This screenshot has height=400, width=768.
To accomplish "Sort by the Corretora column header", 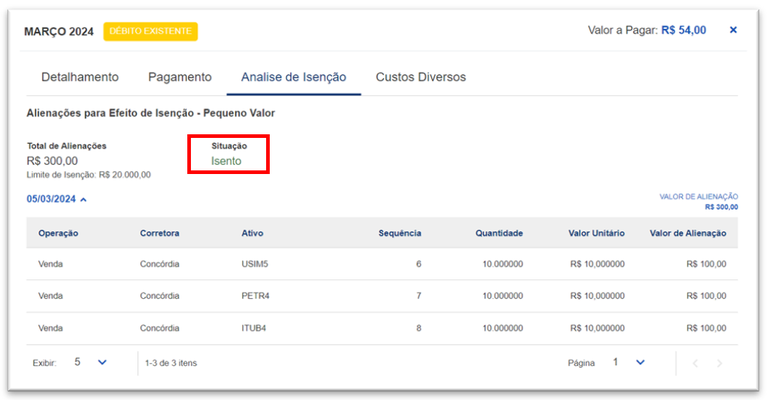I will coord(160,233).
